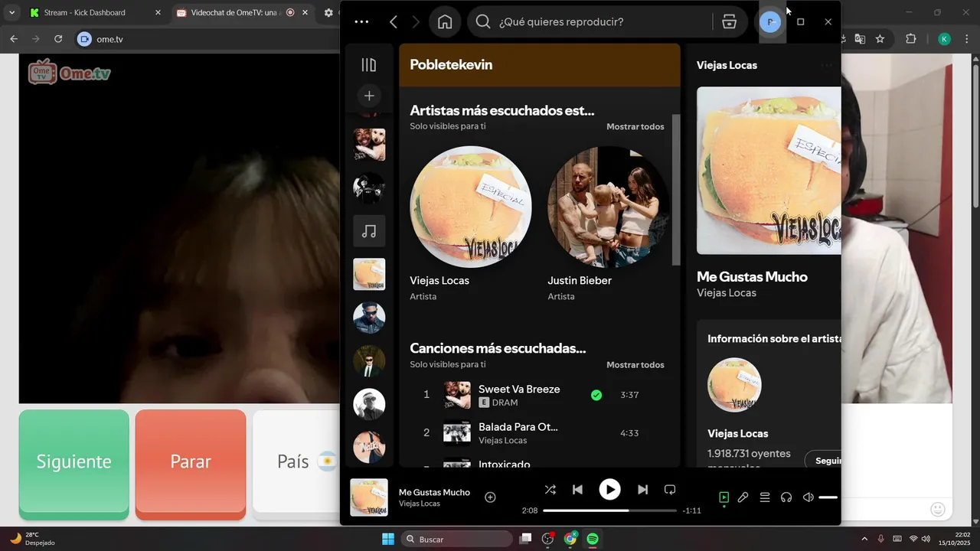Use the profile page scrollbar

click(675, 190)
